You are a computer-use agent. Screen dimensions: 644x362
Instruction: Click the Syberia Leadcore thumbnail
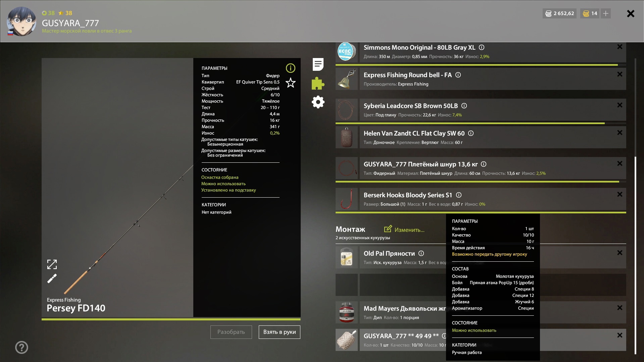[x=347, y=110]
